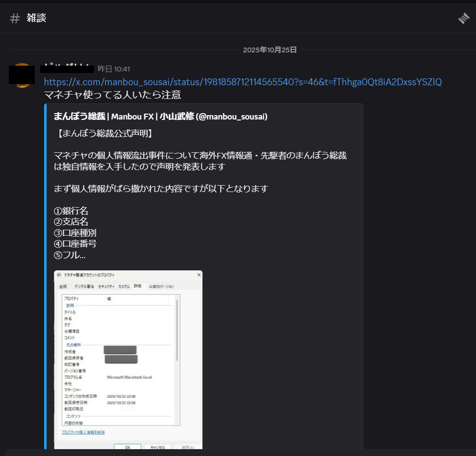Select the 全般 tab in properties dialog
The width and height of the screenshot is (476, 456).
[x=63, y=286]
